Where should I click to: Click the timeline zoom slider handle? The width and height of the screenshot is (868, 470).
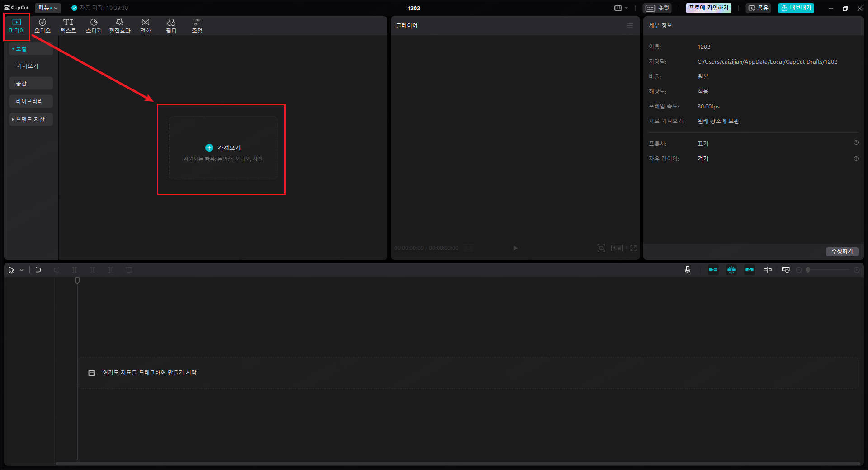(807, 270)
